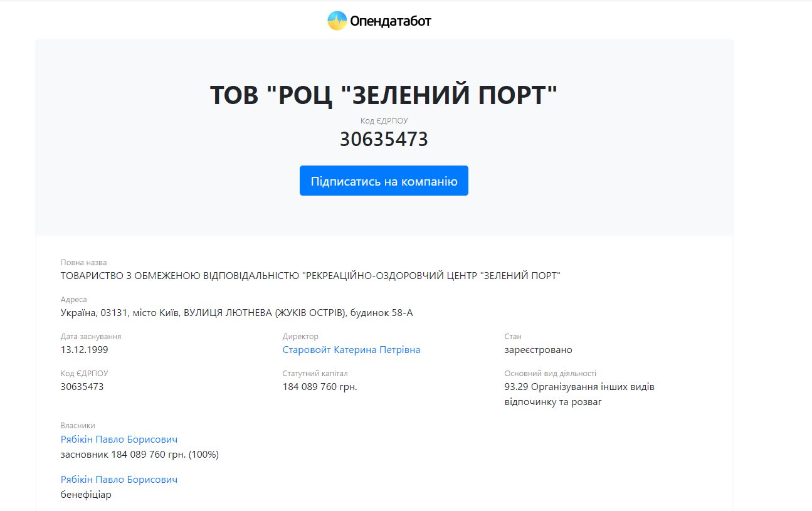Image resolution: width=812 pixels, height=511 pixels.
Task: Click the large 30635473 code under the heading
Action: (384, 139)
